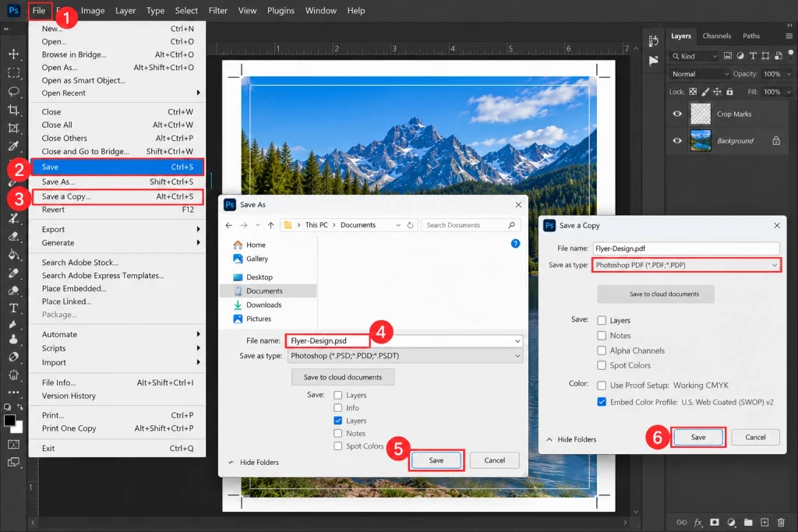Filter layers by adjustment layers icon
Image resolution: width=798 pixels, height=532 pixels.
[x=740, y=56]
